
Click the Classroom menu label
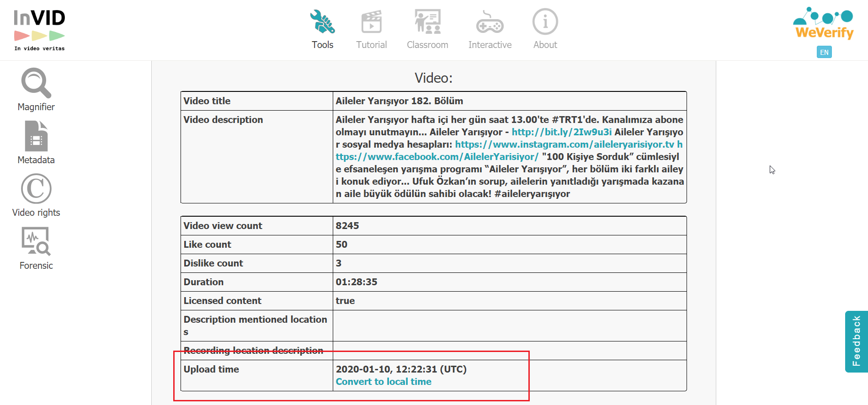pos(427,45)
